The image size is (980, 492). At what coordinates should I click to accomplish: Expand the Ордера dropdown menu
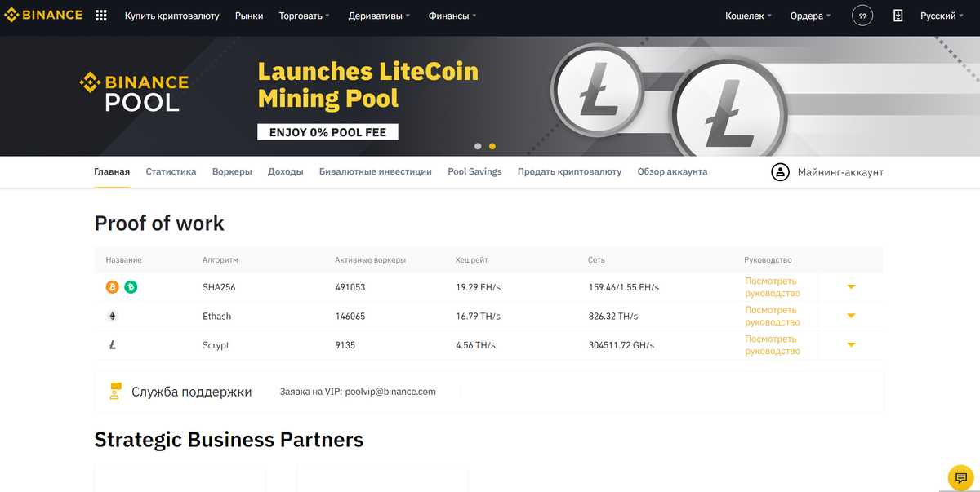(810, 16)
